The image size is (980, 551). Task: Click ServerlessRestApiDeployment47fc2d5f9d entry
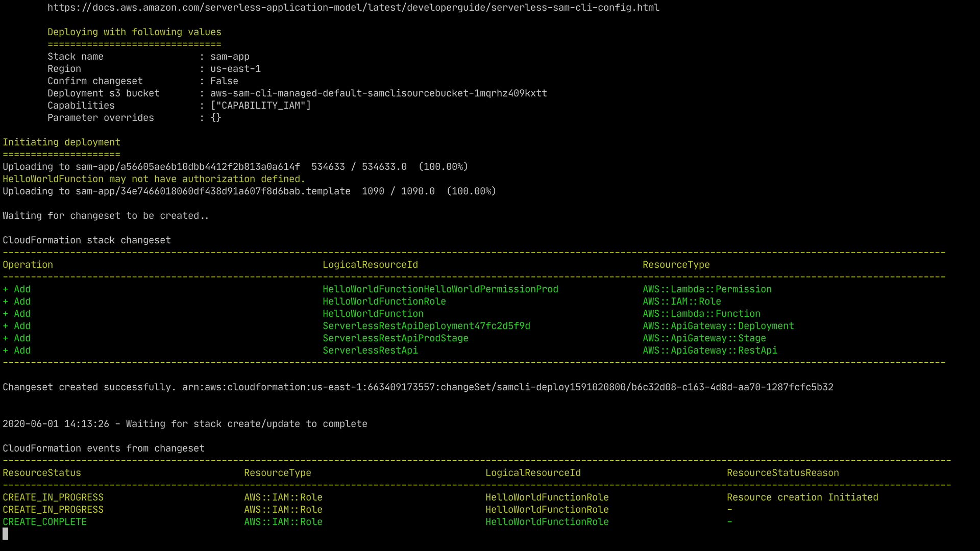point(426,326)
